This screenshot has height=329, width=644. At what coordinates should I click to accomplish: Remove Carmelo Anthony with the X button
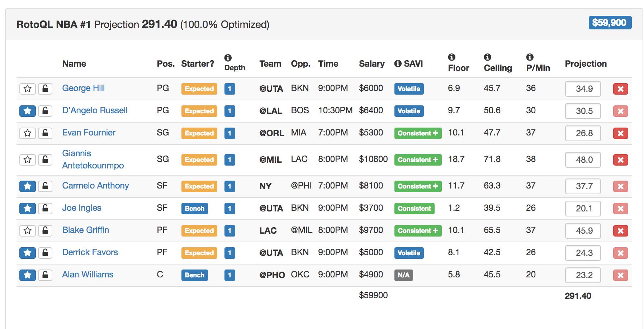click(x=621, y=186)
